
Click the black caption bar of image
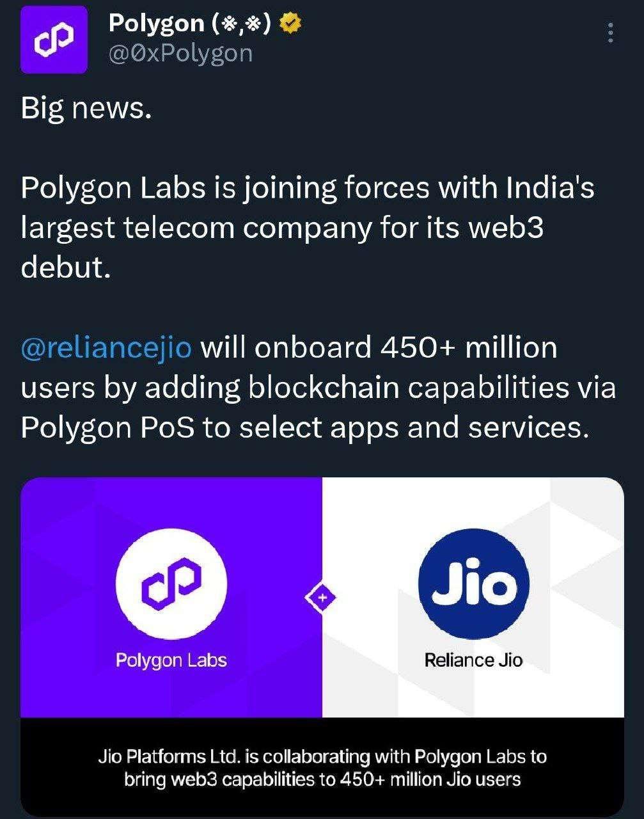322,767
